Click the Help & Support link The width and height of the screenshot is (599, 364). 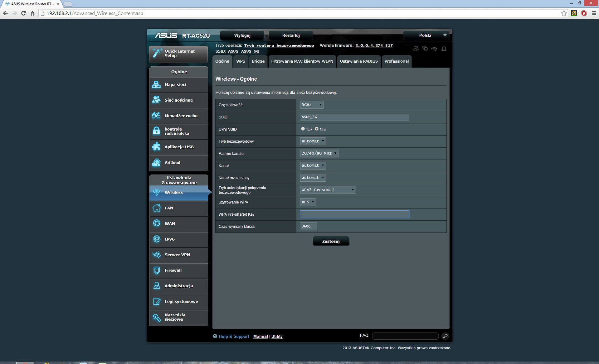(x=234, y=336)
